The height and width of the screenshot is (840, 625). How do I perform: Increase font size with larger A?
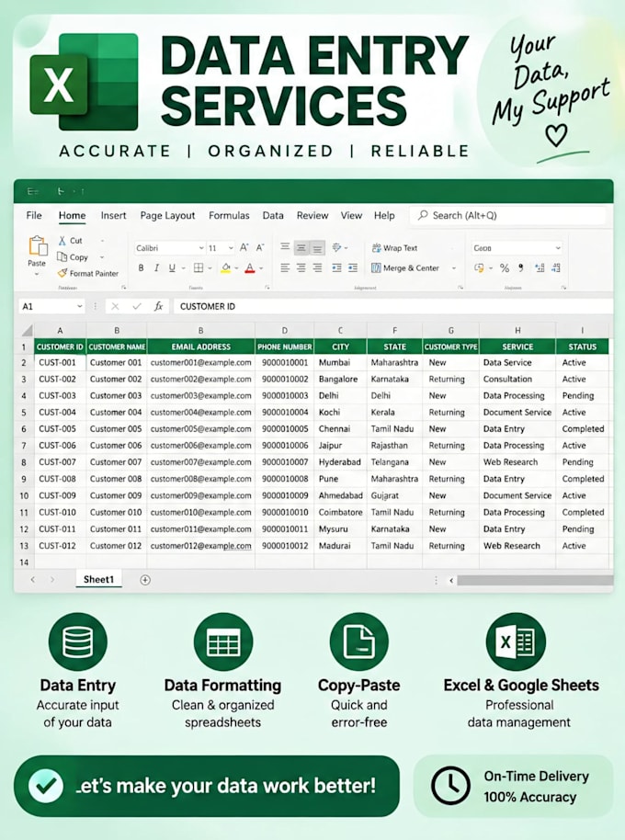point(244,247)
